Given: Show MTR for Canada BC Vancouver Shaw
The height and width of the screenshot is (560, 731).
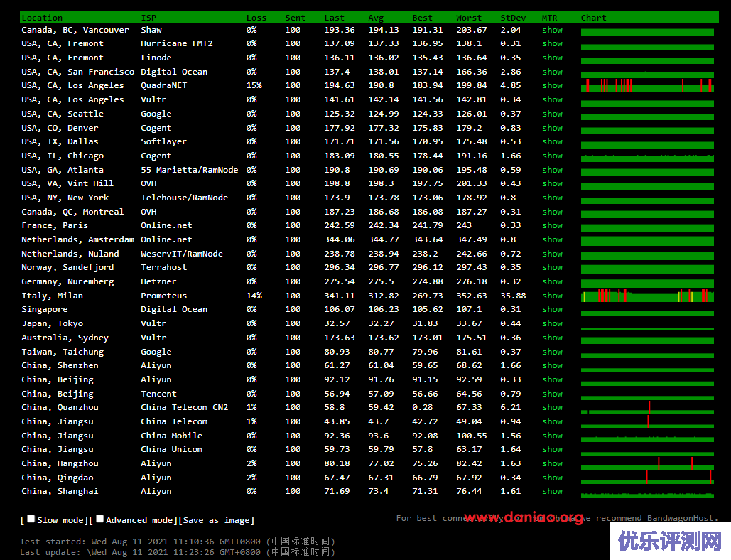Looking at the screenshot, I should pos(553,30).
